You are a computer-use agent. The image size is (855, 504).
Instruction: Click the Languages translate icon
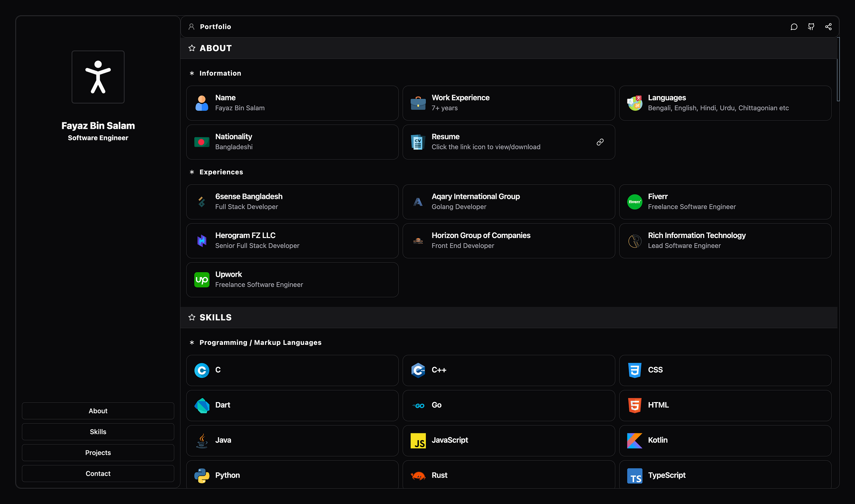point(635,103)
